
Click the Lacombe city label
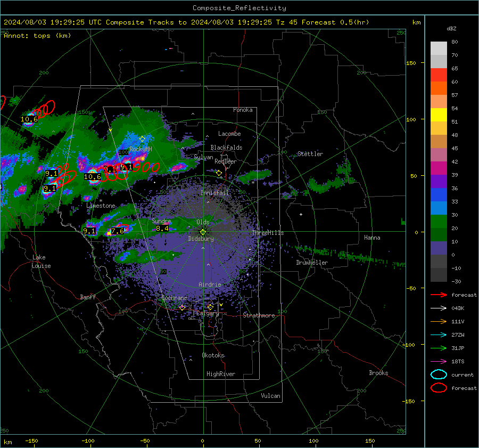(229, 134)
